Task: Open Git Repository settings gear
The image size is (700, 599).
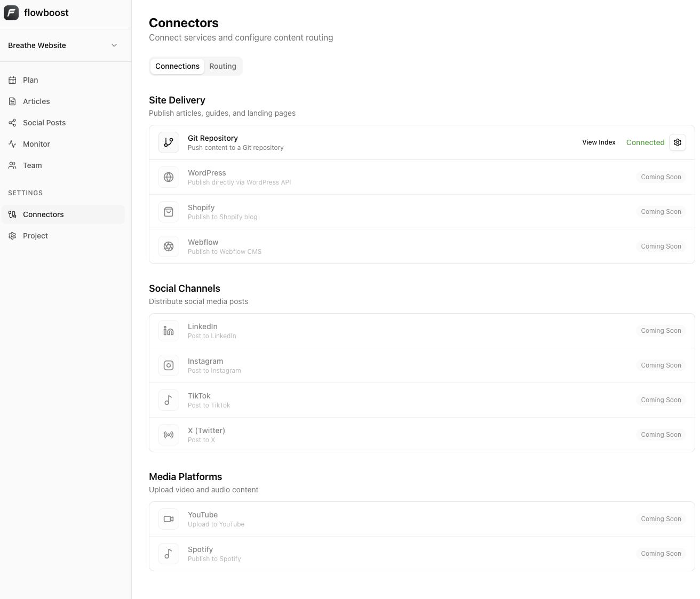Action: pyautogui.click(x=677, y=142)
